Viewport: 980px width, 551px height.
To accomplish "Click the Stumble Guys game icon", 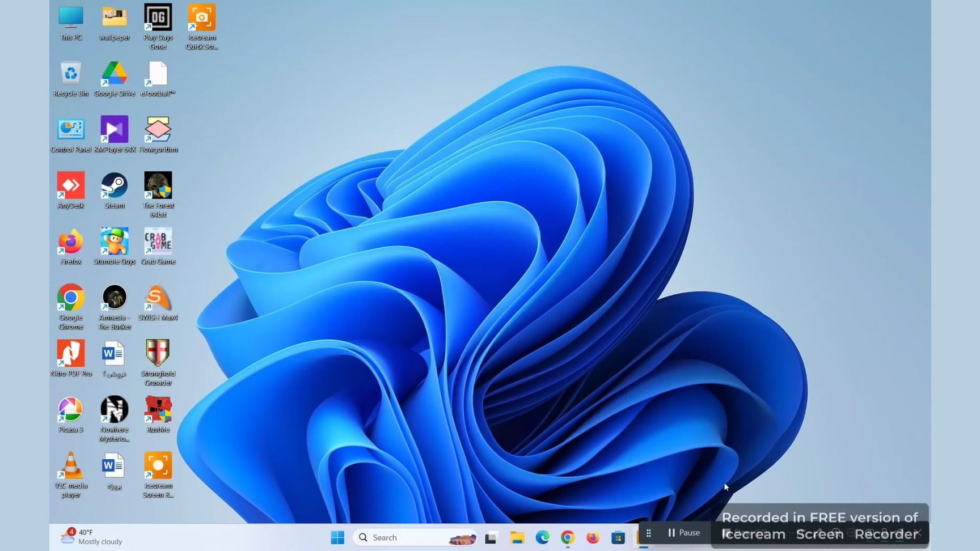I will (114, 242).
